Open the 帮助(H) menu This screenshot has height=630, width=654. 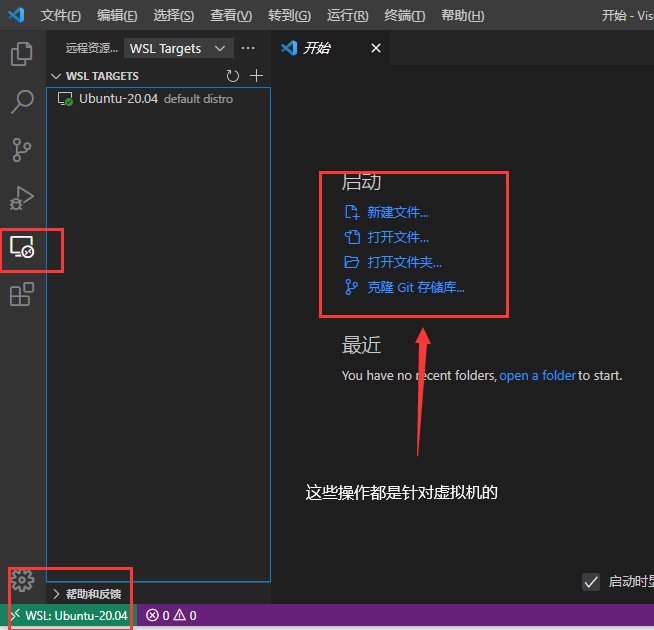[463, 16]
